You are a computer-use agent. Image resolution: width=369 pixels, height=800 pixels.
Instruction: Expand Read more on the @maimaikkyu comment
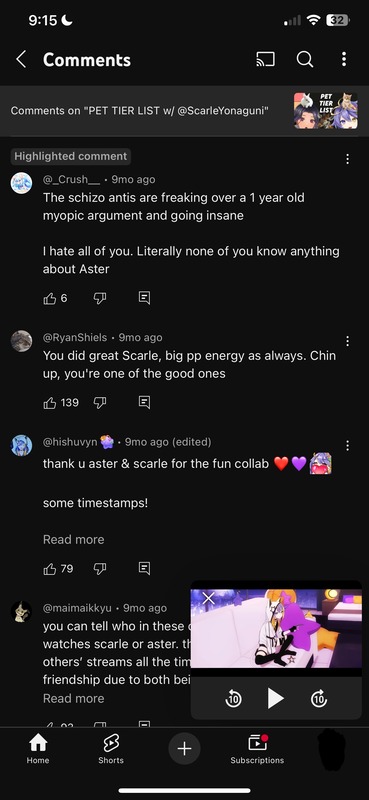[73, 698]
